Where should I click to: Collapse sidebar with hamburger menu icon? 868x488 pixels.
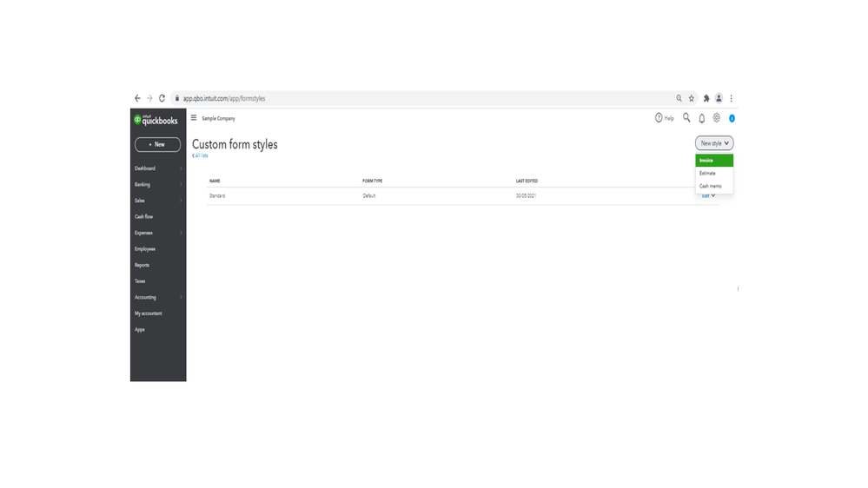pyautogui.click(x=194, y=118)
